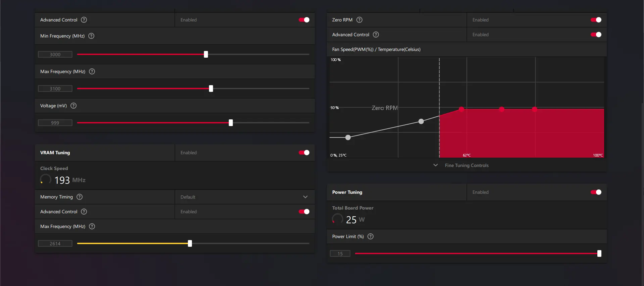Toggle fan Advanced Control switch
Image resolution: width=644 pixels, height=286 pixels.
[x=596, y=35]
